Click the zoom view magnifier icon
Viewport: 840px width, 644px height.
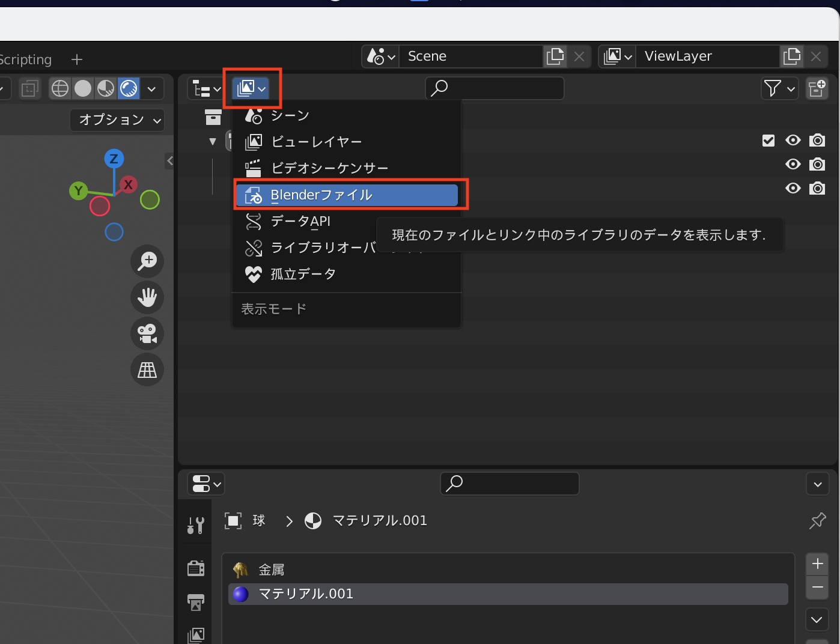(x=147, y=261)
